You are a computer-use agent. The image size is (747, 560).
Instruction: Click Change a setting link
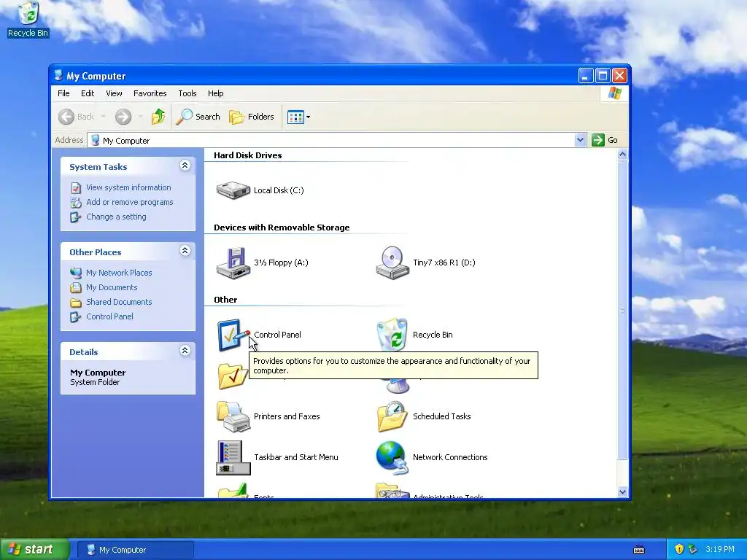pos(116,217)
